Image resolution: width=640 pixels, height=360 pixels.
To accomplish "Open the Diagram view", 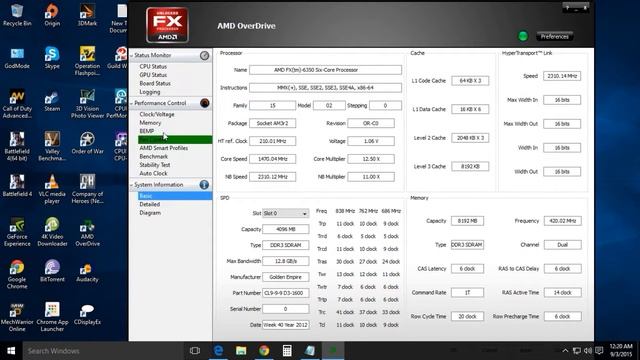I will click(x=150, y=213).
